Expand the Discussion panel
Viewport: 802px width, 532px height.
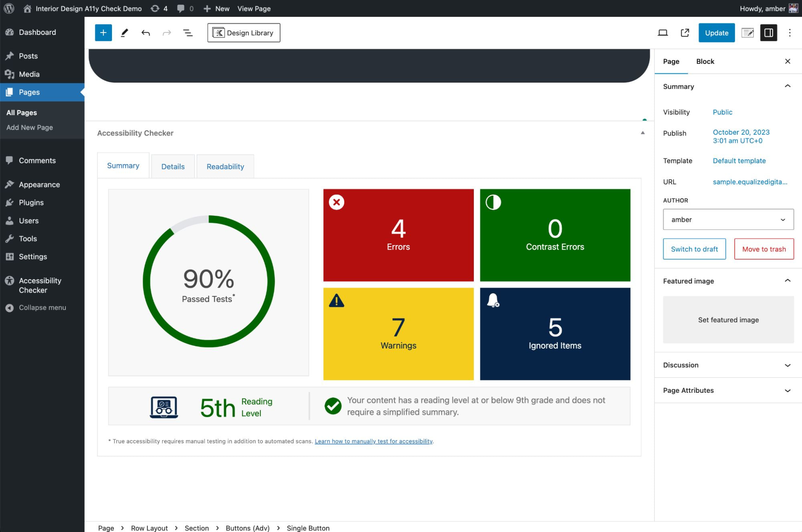point(728,365)
